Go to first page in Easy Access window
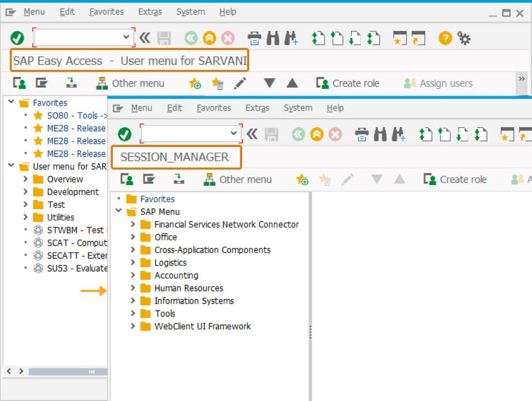 pos(318,38)
